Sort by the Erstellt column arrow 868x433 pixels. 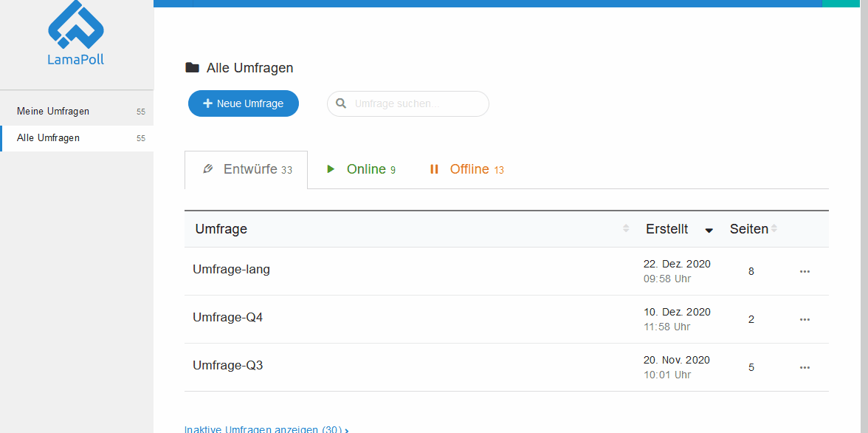pyautogui.click(x=709, y=230)
